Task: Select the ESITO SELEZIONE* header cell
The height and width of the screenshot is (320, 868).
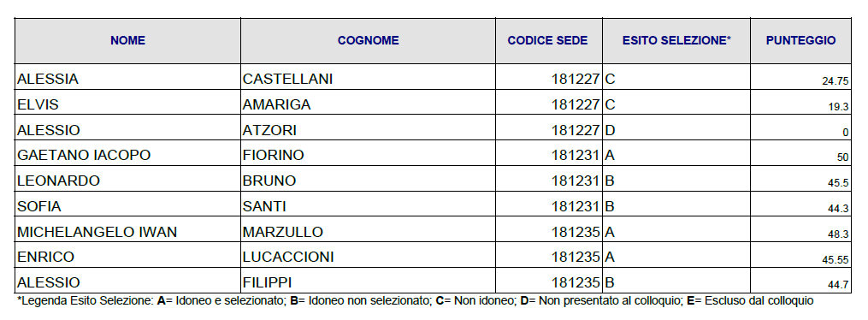Action: [x=676, y=40]
